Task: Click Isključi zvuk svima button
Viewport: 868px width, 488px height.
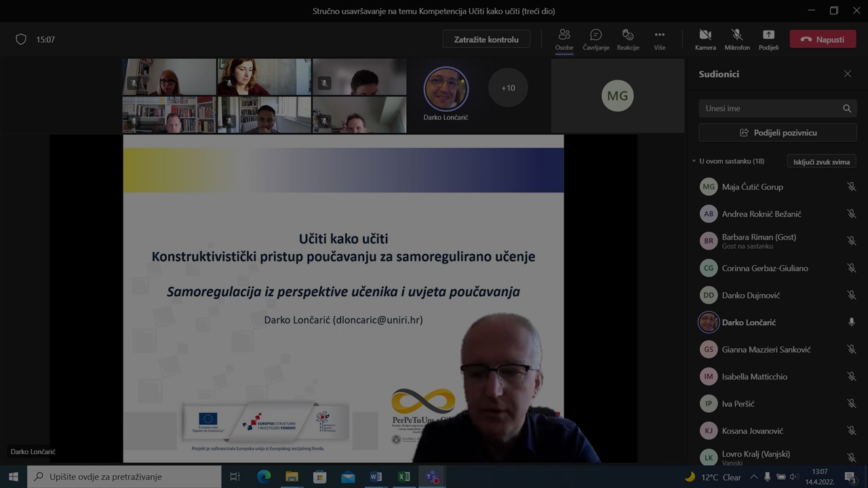Action: 821,162
